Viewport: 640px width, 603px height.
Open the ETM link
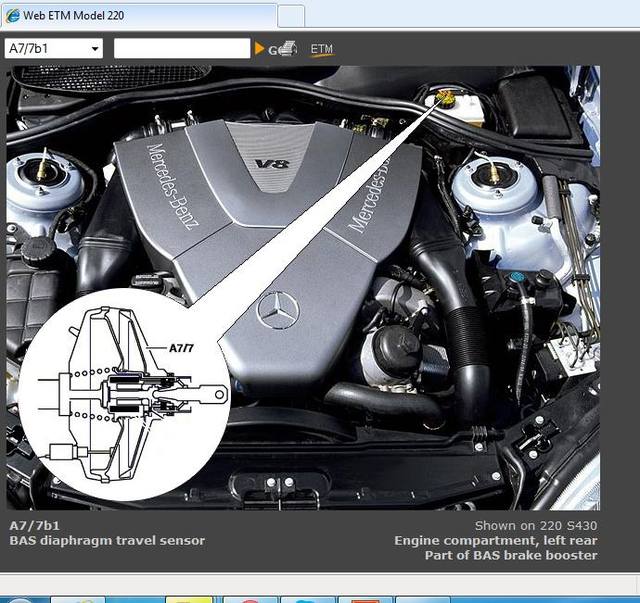pos(322,49)
